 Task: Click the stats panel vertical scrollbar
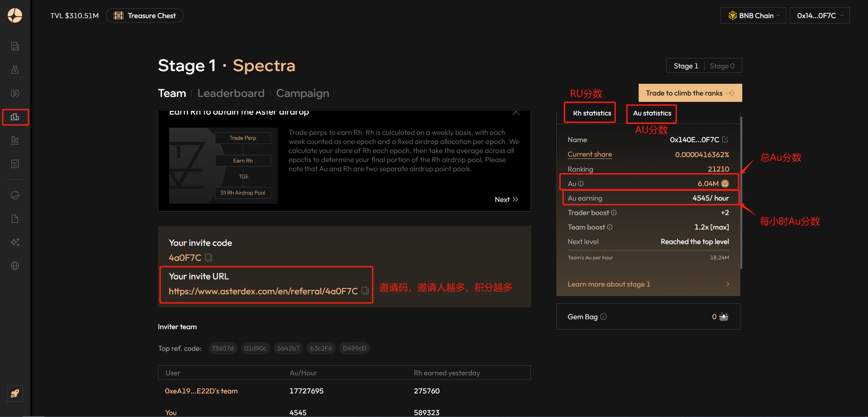(741, 192)
